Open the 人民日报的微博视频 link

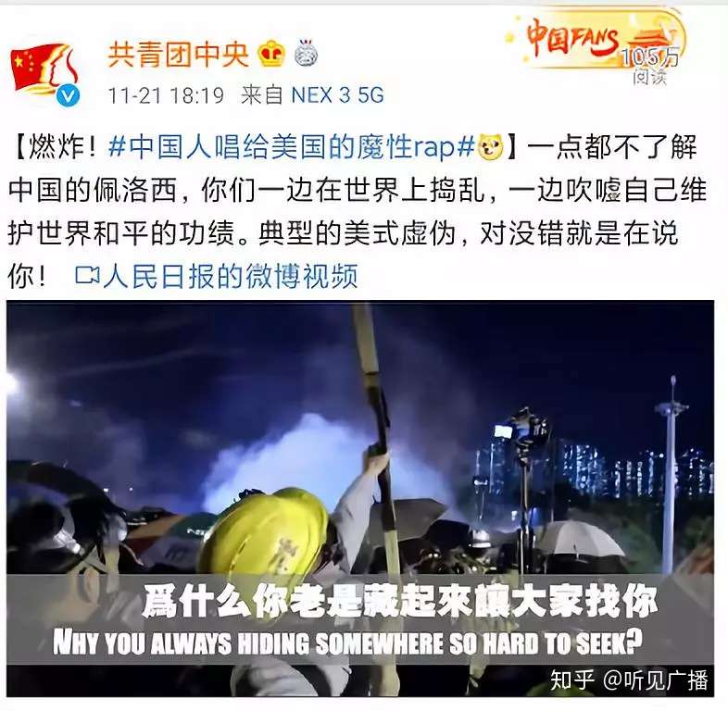[231, 276]
